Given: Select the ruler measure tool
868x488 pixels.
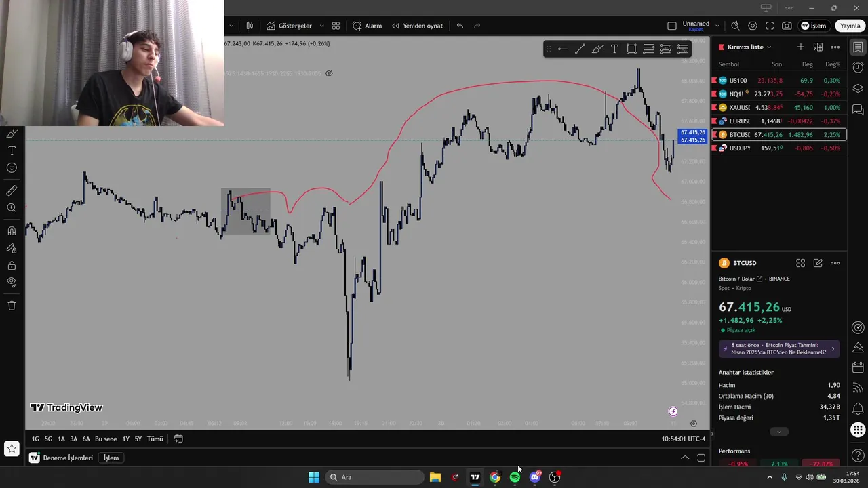Looking at the screenshot, I should pos(12,190).
